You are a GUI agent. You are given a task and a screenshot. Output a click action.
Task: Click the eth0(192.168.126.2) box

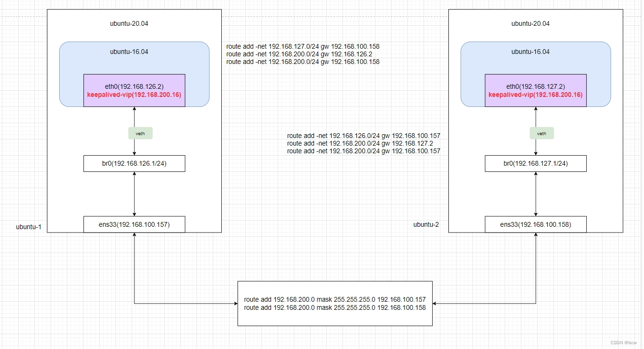click(x=134, y=90)
